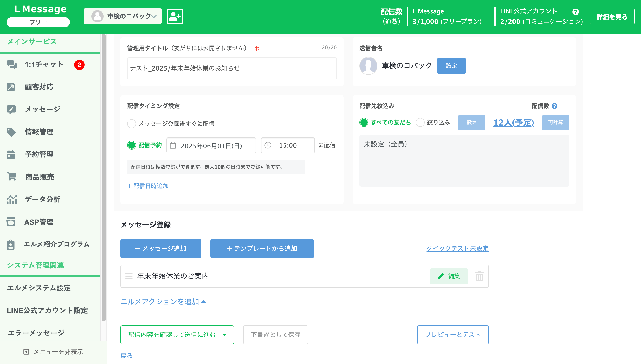
Task: Click the red 2 notification badge
Action: [79, 65]
